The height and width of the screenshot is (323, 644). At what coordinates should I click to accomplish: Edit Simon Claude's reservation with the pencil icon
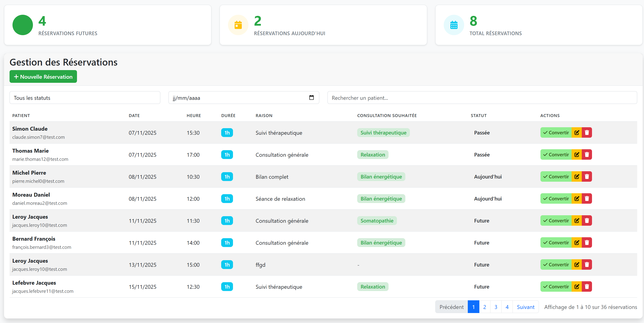point(577,133)
